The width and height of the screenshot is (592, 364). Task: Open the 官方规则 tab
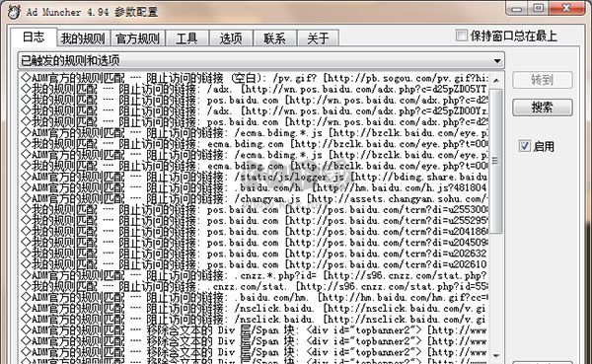click(x=137, y=38)
